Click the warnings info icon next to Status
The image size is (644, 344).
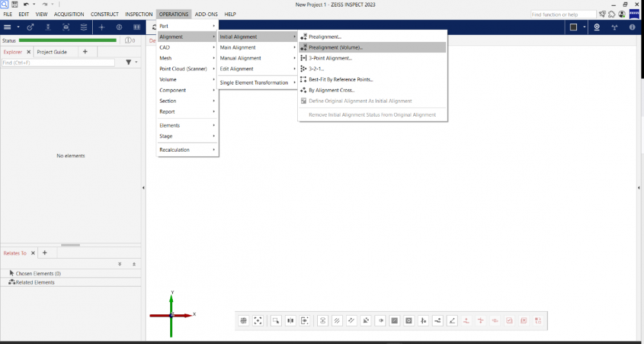(130, 40)
